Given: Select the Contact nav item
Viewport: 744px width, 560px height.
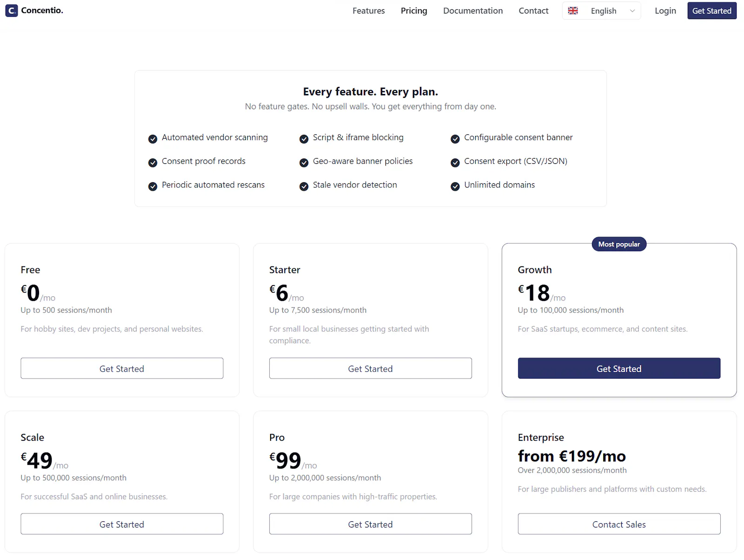Looking at the screenshot, I should 533,11.
